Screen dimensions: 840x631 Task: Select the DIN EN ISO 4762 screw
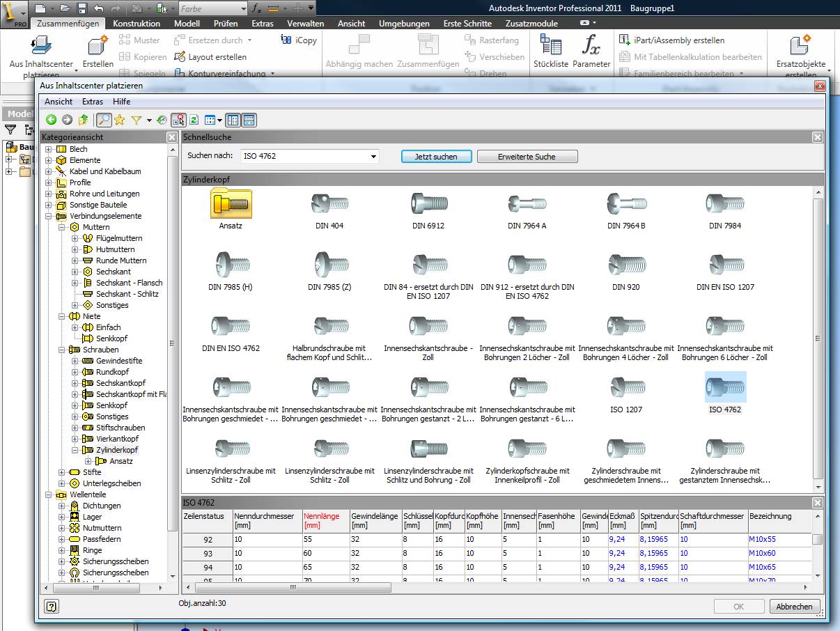[x=231, y=326]
